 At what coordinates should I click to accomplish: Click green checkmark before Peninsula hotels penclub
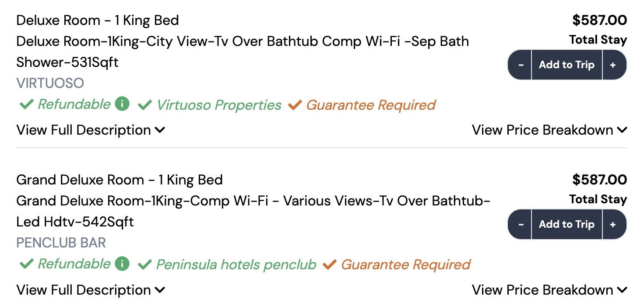(x=145, y=264)
